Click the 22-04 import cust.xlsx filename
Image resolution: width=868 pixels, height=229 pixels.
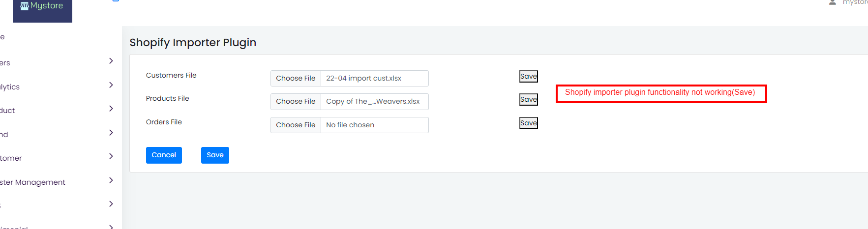pyautogui.click(x=363, y=79)
